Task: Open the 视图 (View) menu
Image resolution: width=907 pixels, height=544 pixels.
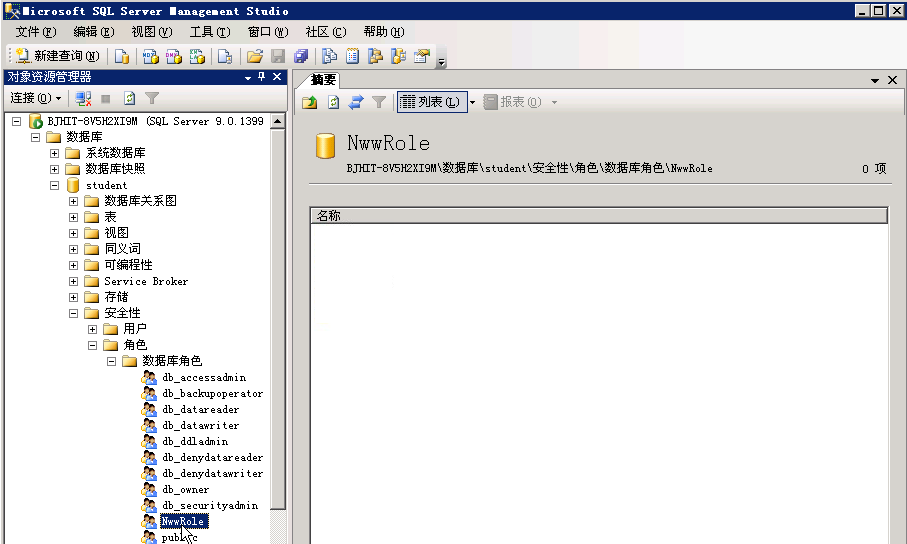Action: click(x=152, y=32)
